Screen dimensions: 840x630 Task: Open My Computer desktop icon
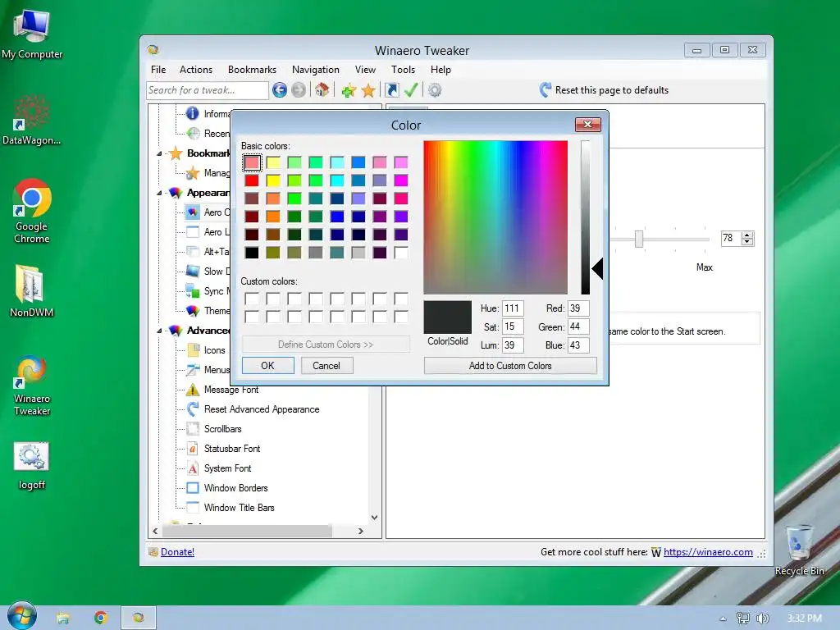(x=32, y=34)
